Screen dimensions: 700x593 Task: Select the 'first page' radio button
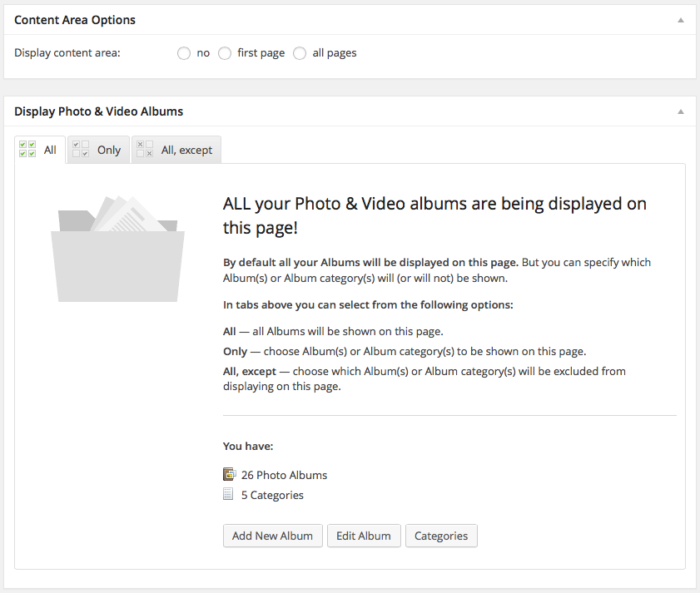point(225,53)
